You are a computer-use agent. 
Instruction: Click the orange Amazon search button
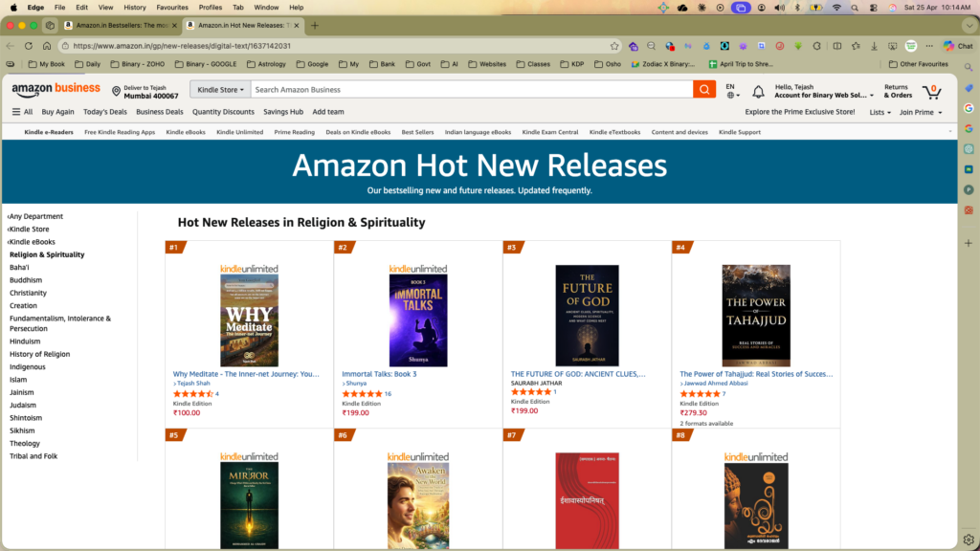[x=705, y=90]
